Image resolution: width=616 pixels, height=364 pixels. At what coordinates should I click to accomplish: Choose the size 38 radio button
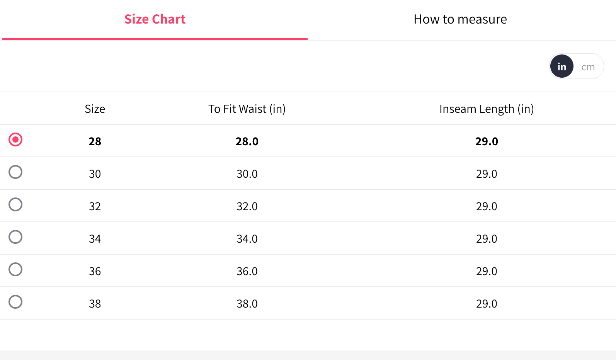(x=15, y=302)
